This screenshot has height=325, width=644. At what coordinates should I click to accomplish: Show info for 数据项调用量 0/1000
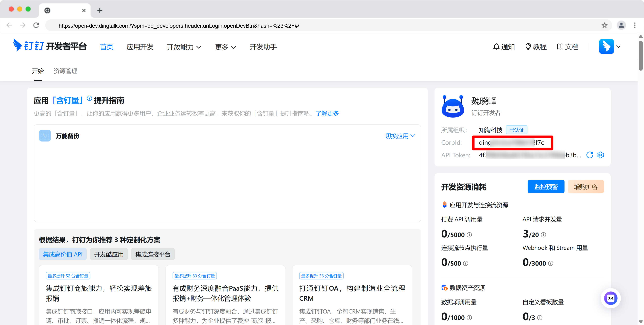[469, 317]
